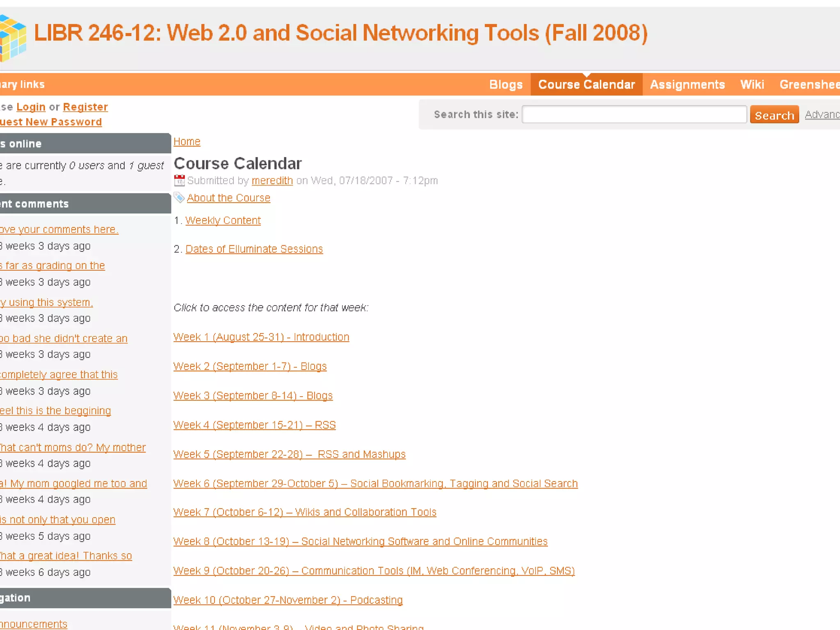Click the tag icon beside About the Course
840x630 pixels.
[x=179, y=197]
